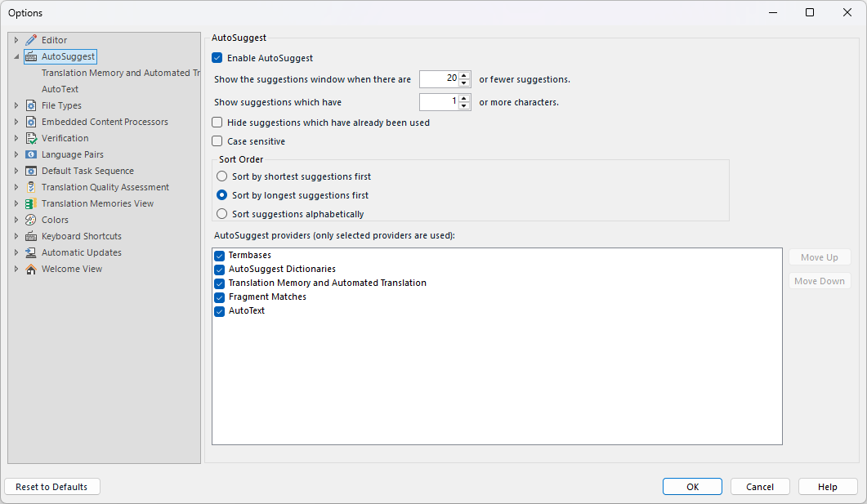Increase suggestions window count with up arrow
The image size is (867, 504).
pos(464,75)
